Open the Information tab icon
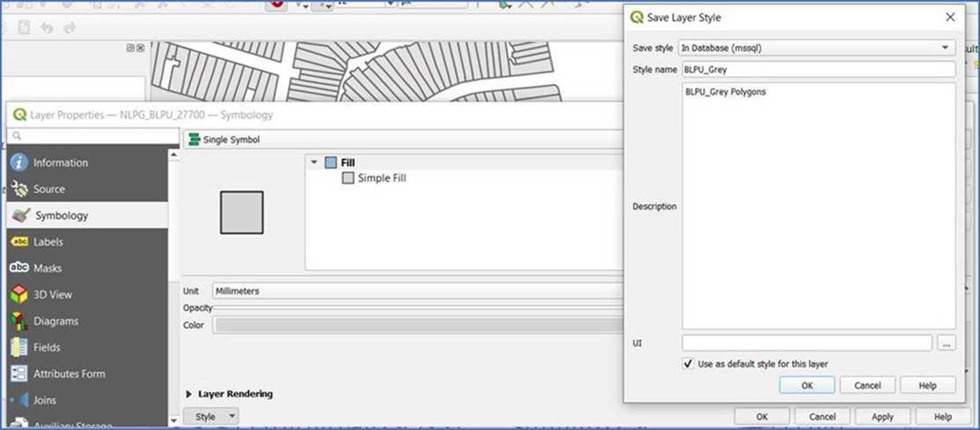 (19, 162)
